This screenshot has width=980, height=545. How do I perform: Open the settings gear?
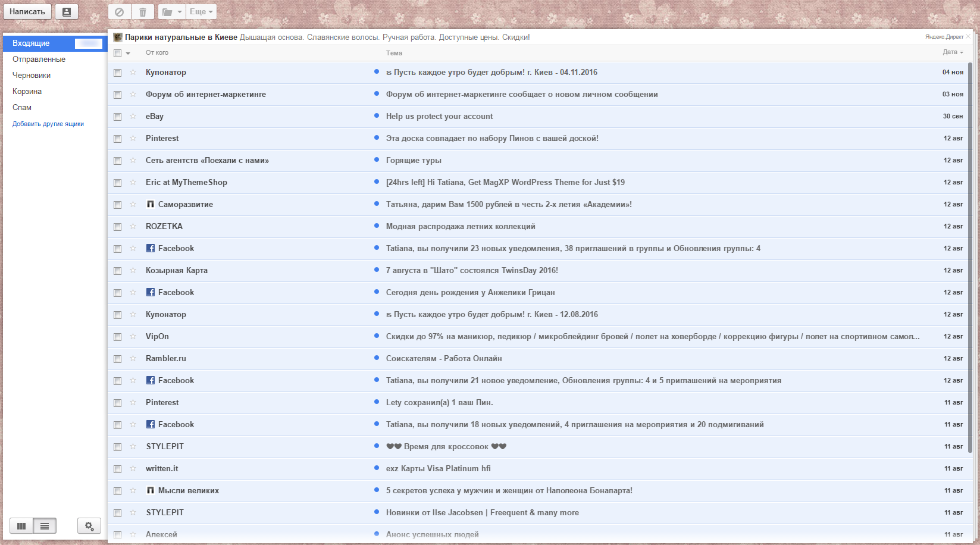pyautogui.click(x=89, y=526)
